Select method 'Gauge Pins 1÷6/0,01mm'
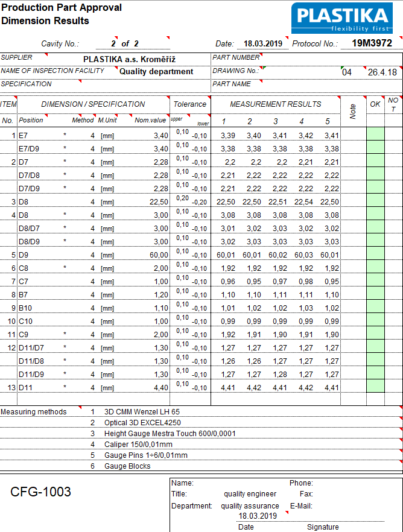Screen dimensions: 403x532 (146, 455)
